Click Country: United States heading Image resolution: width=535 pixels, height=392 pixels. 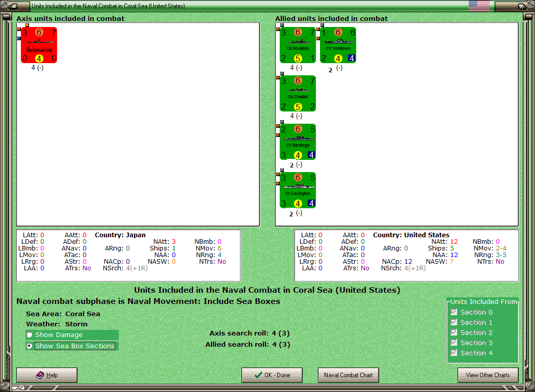[x=411, y=235]
